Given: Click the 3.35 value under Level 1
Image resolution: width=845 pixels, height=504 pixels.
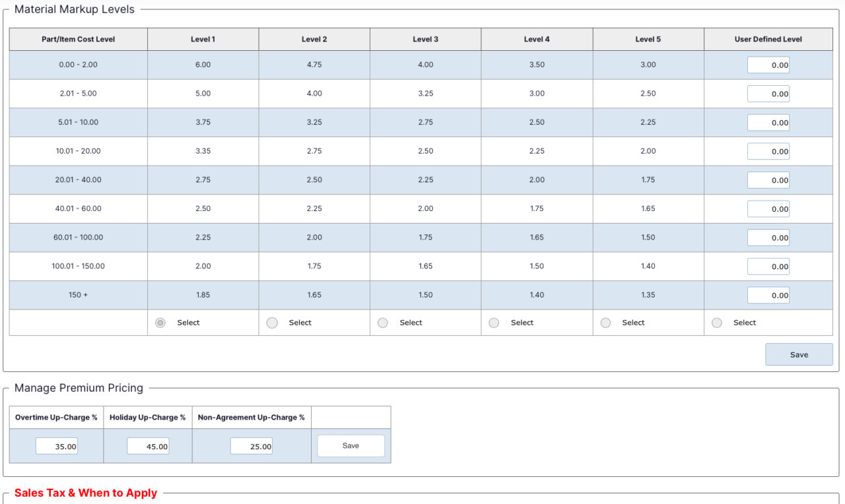Looking at the screenshot, I should 203,151.
